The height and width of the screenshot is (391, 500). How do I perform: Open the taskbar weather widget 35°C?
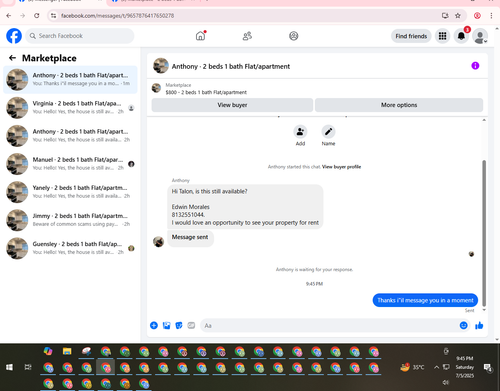pos(413,367)
